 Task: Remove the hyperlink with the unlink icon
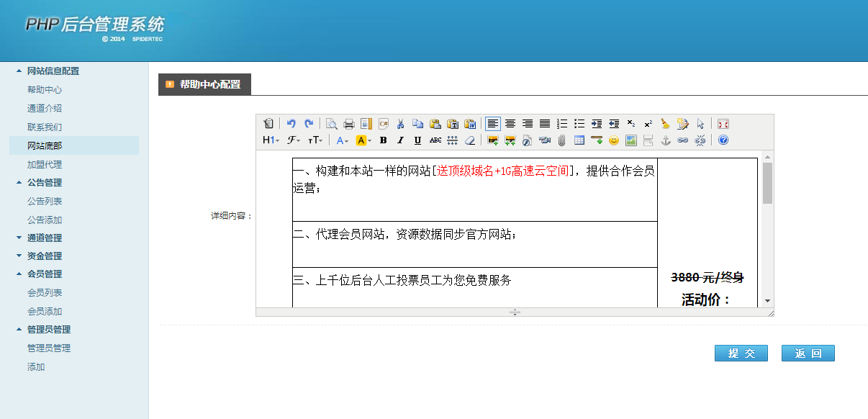(x=700, y=140)
